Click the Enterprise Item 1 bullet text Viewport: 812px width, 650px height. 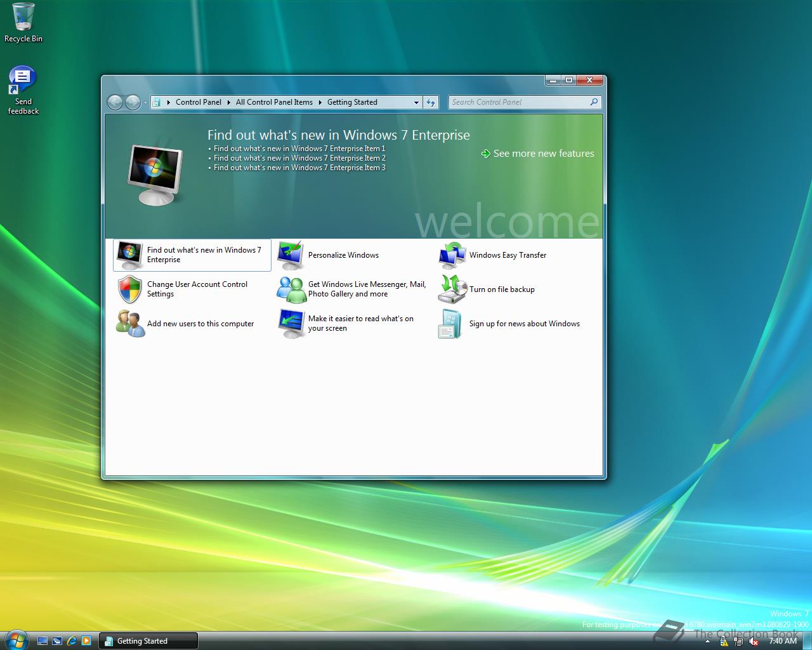click(x=299, y=149)
